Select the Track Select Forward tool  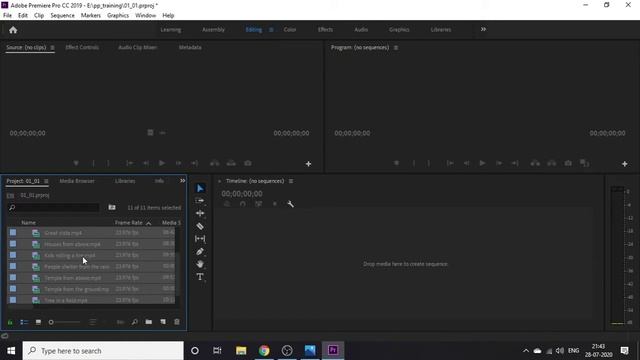pos(200,201)
